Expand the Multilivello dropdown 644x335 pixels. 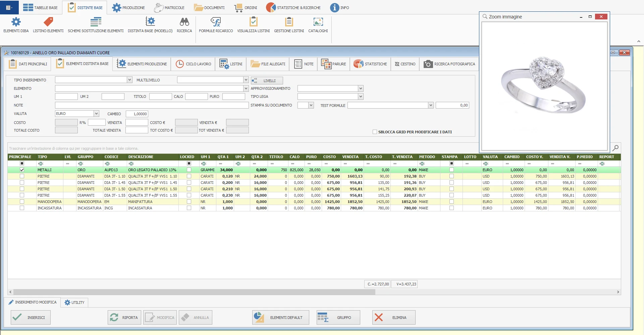246,80
